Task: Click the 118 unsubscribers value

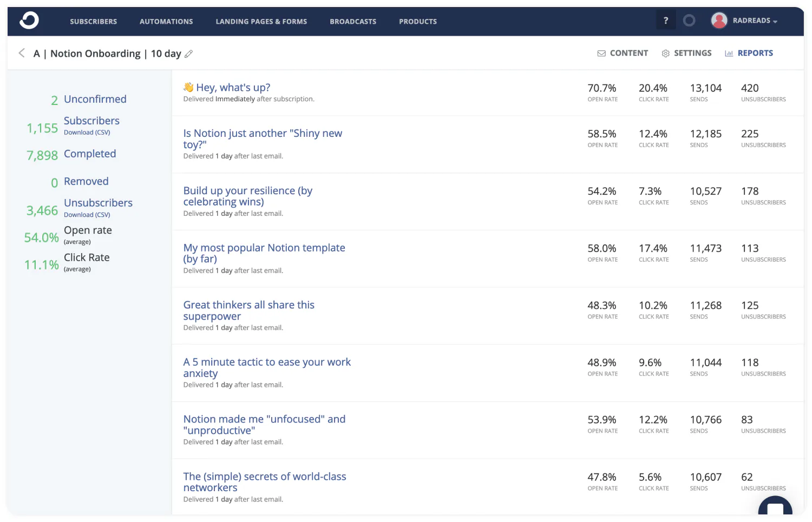Action: pyautogui.click(x=750, y=362)
